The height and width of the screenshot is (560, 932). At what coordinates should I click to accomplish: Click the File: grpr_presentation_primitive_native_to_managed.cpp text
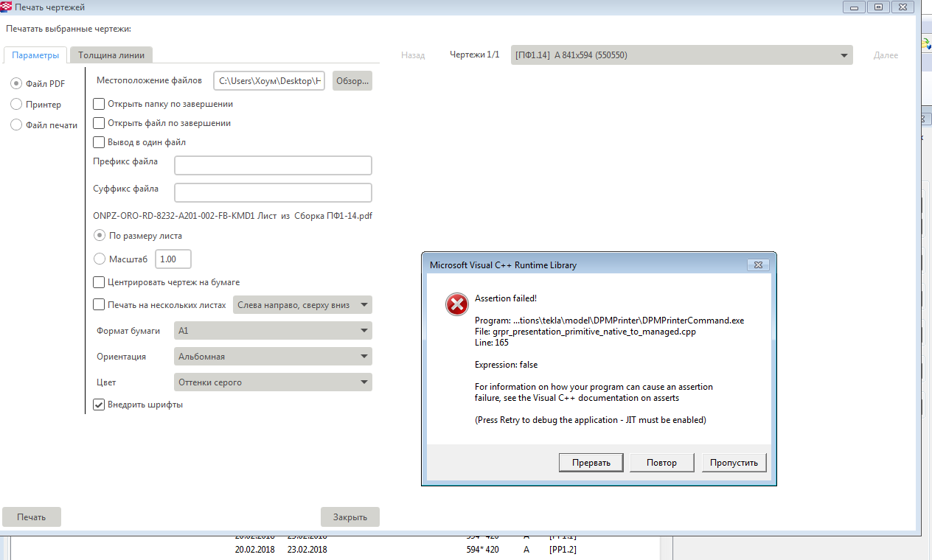(585, 332)
